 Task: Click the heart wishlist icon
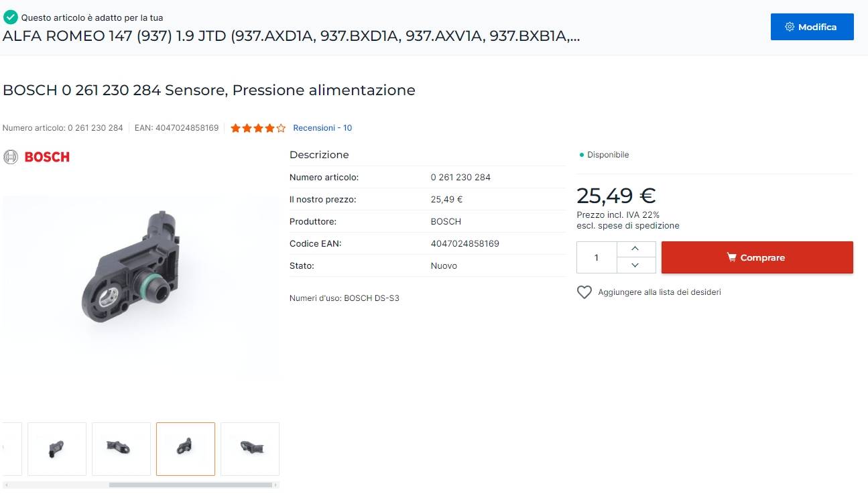(584, 292)
